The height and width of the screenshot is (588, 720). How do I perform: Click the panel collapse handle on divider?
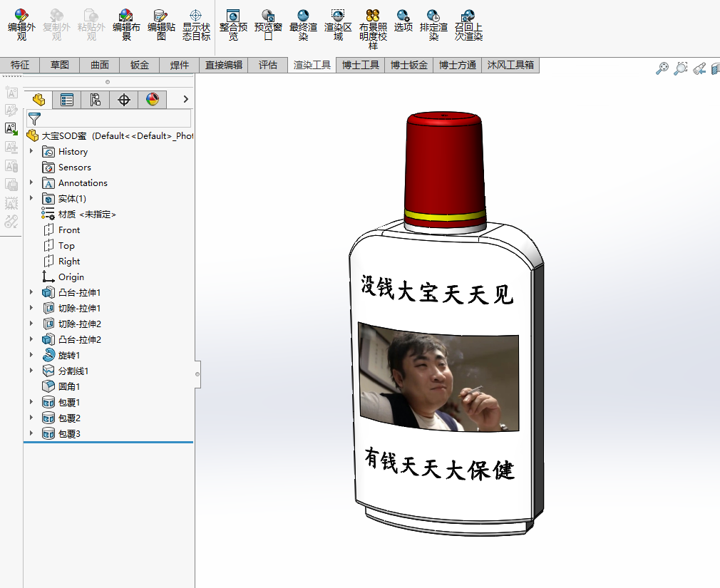[x=197, y=374]
